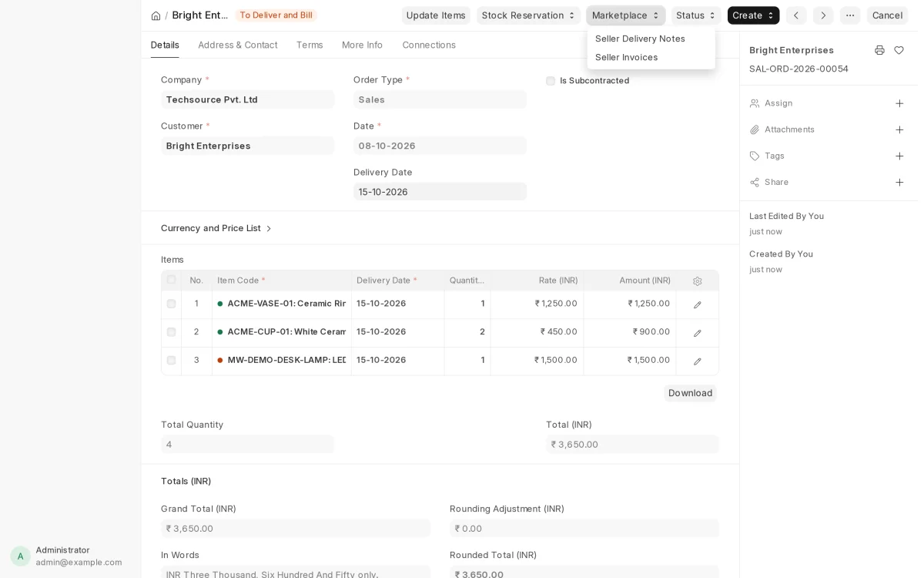Add a tag with Tags plus icon

(x=899, y=156)
